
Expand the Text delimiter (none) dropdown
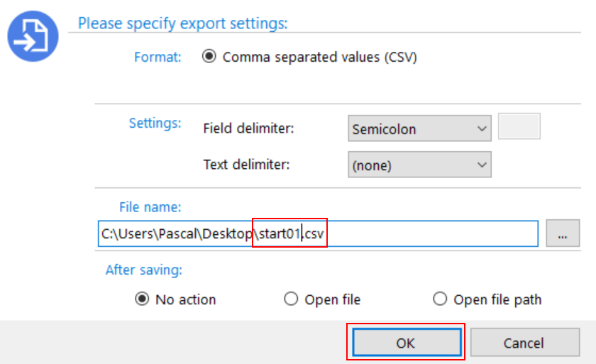[x=420, y=166]
